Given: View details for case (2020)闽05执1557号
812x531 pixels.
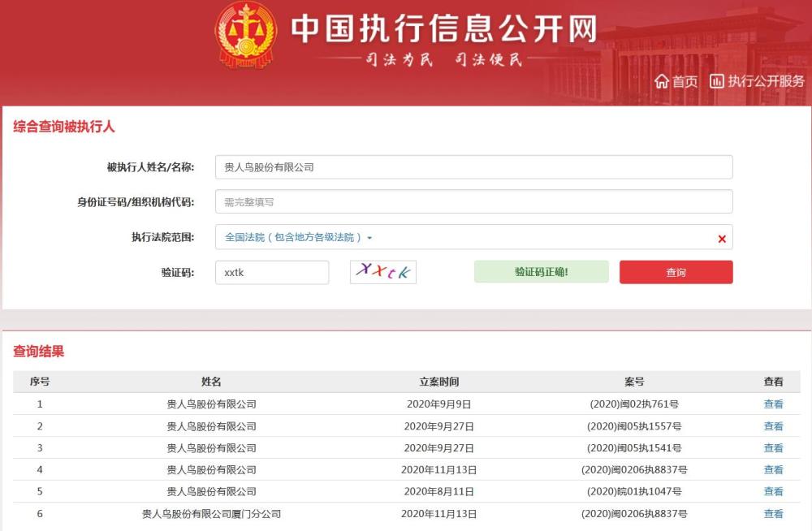Looking at the screenshot, I should (x=773, y=426).
